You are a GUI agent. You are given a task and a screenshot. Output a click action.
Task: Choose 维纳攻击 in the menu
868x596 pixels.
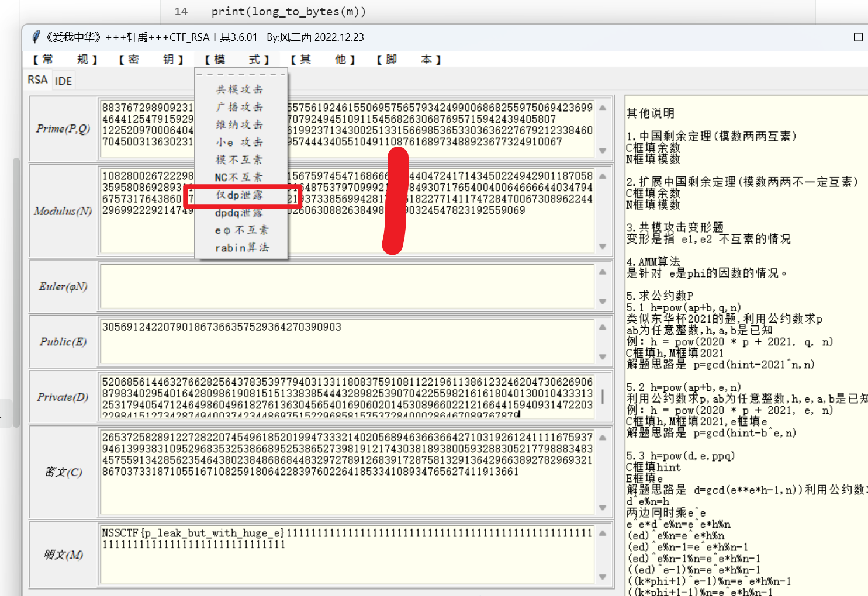point(240,124)
